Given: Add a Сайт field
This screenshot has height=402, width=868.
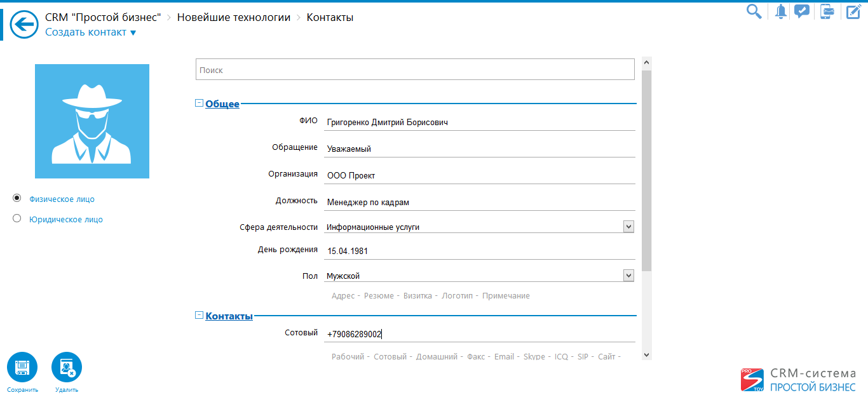Looking at the screenshot, I should [x=606, y=356].
